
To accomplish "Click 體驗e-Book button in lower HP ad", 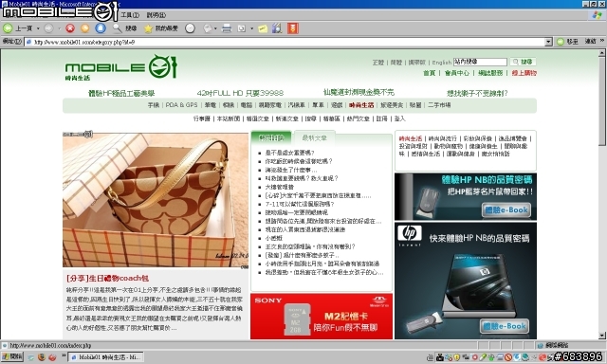I will coord(505,326).
